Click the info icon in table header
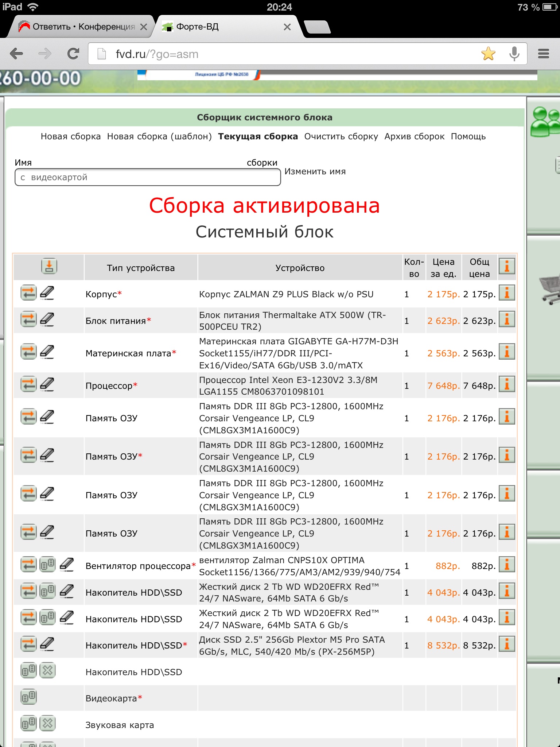Screen dimensions: 560x747 point(507,266)
